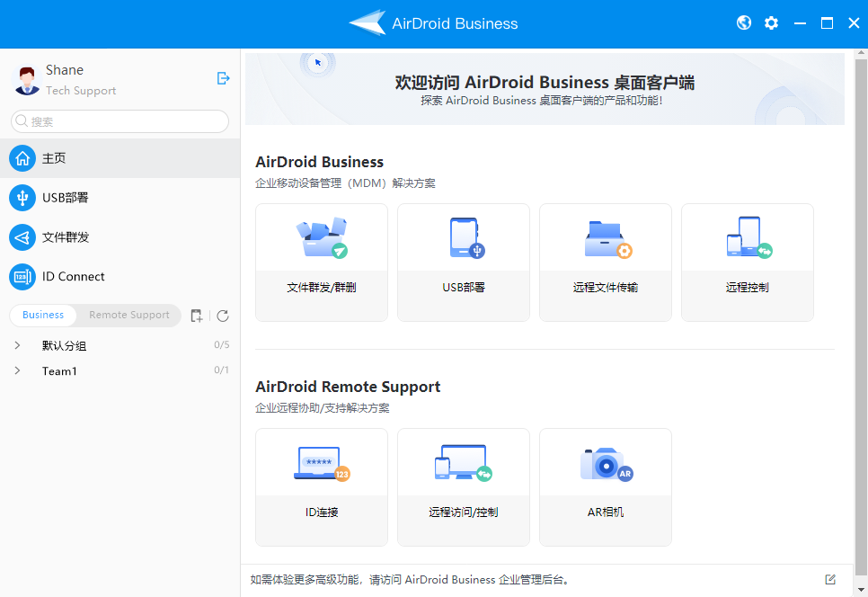Open the 文件群发/群删 card icon
The height and width of the screenshot is (597, 868).
(x=322, y=237)
